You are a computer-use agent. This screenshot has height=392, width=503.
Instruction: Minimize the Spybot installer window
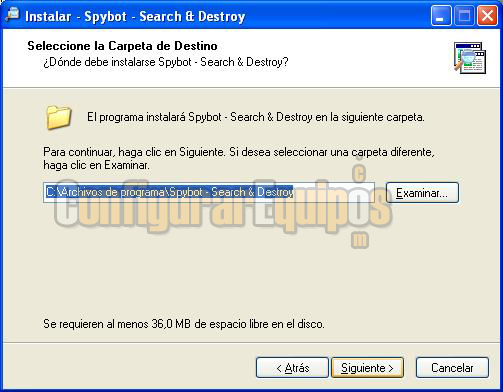tap(441, 16)
